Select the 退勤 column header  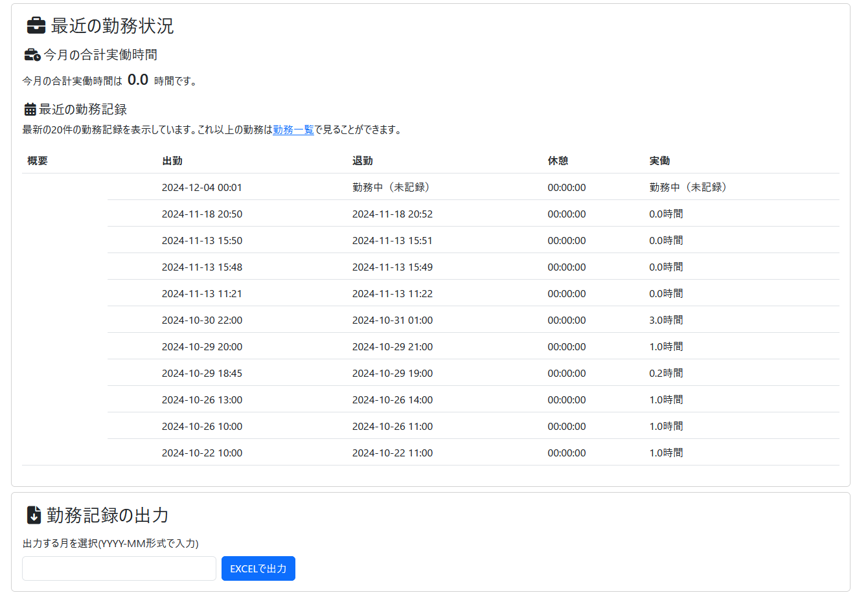(x=362, y=161)
